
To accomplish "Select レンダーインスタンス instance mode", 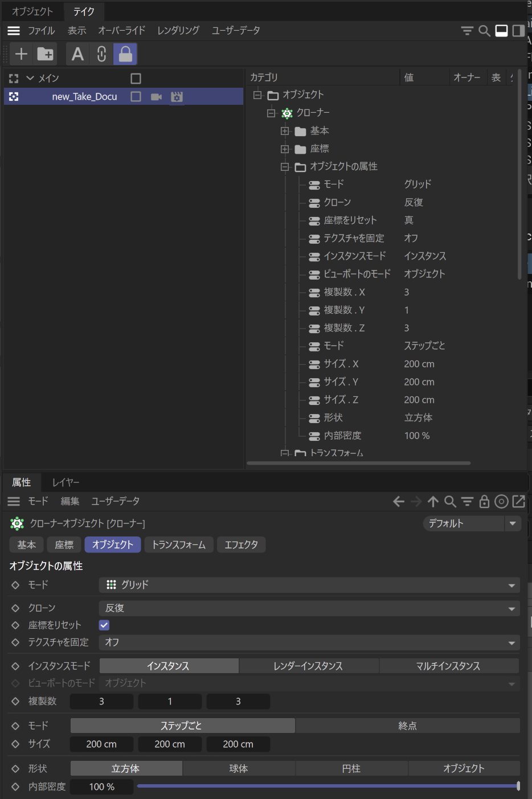I will pyautogui.click(x=309, y=666).
